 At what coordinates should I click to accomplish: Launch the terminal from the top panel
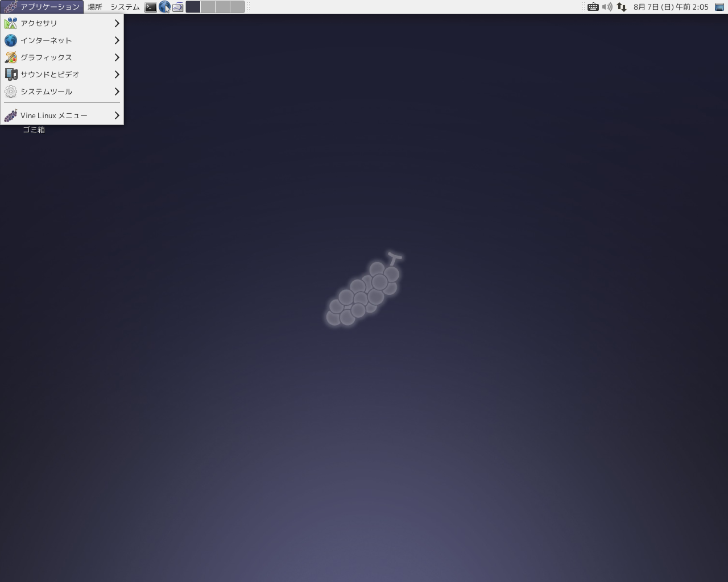pyautogui.click(x=151, y=7)
